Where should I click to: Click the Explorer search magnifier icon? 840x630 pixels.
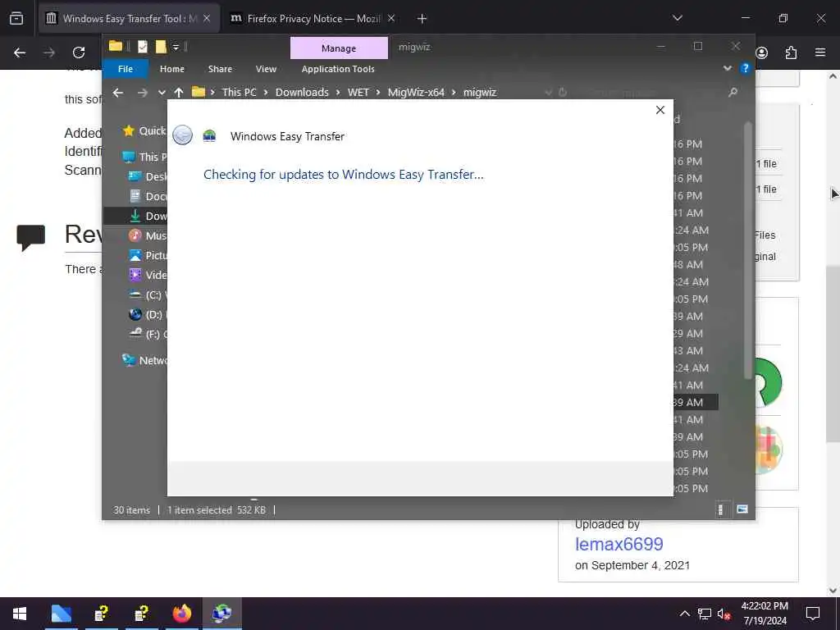733,93
